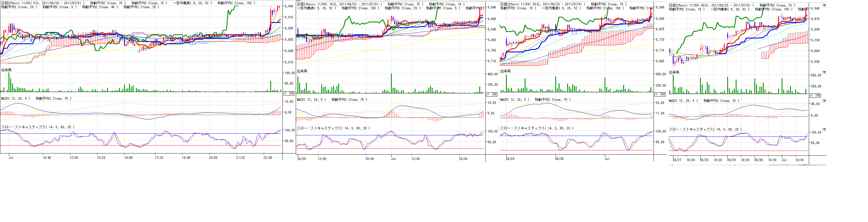
Task: Click the 9,940 price label on 5分 chart
Action: point(288,6)
